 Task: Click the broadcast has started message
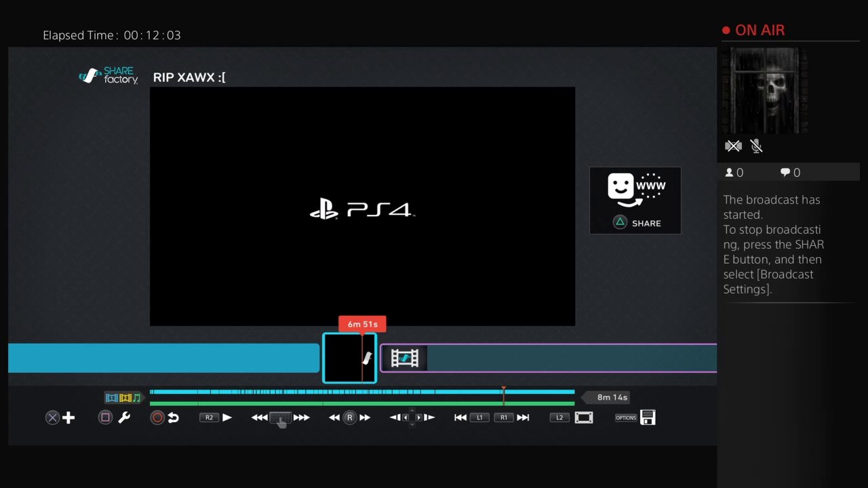point(774,244)
